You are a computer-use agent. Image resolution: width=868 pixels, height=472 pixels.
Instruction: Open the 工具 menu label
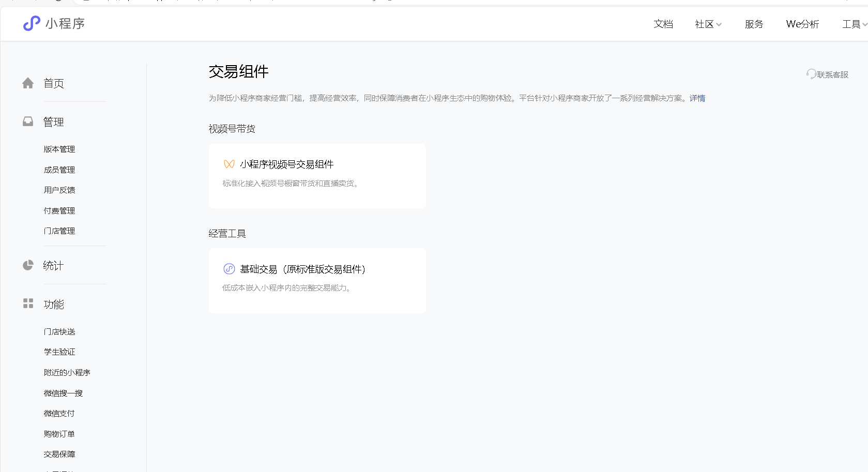[851, 24]
